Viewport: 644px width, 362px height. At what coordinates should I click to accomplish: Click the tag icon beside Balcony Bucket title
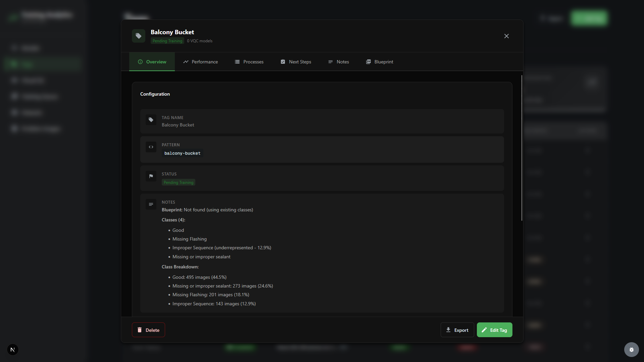click(x=139, y=36)
